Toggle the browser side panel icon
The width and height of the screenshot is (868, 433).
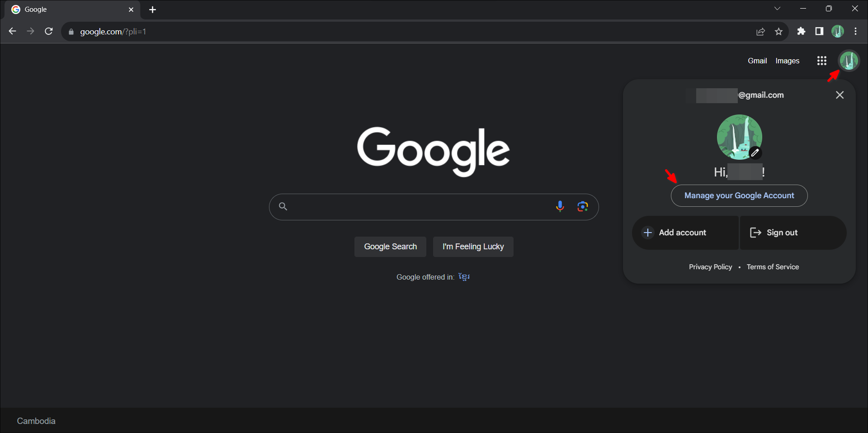pyautogui.click(x=819, y=31)
